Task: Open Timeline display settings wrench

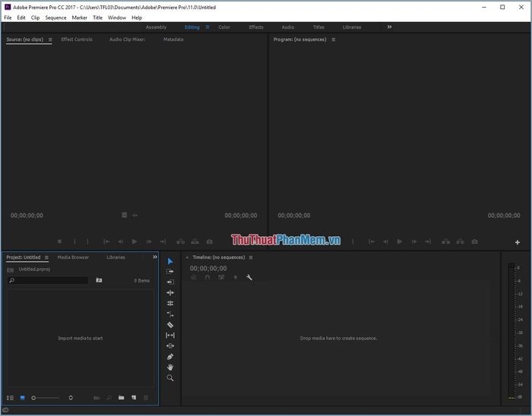Action: pos(249,277)
